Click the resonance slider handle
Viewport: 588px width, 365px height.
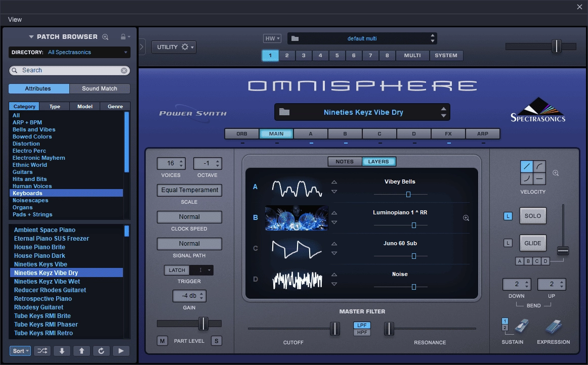click(389, 329)
